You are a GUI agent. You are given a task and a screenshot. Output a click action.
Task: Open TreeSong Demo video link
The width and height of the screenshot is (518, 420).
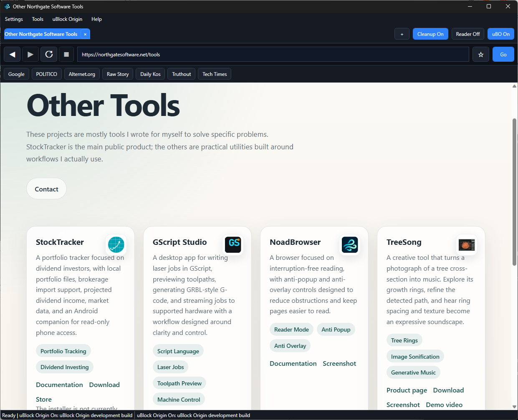pos(444,405)
